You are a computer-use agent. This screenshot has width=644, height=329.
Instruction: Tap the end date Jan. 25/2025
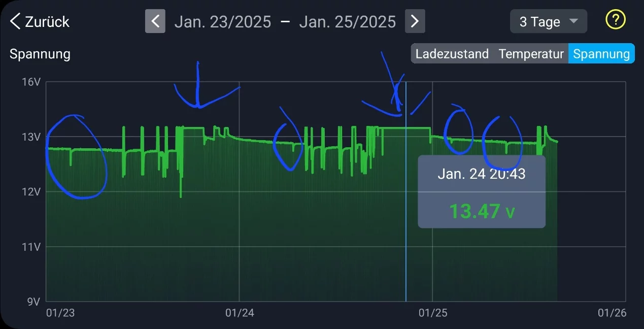(347, 22)
